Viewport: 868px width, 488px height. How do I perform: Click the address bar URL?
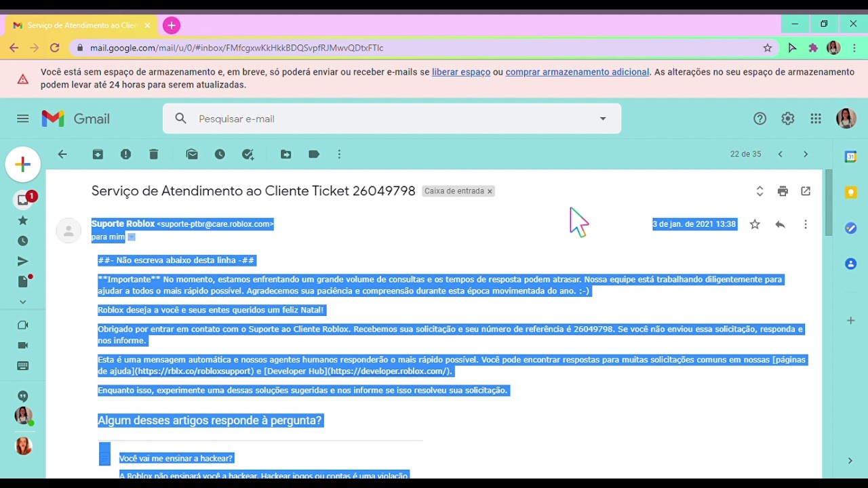[237, 48]
